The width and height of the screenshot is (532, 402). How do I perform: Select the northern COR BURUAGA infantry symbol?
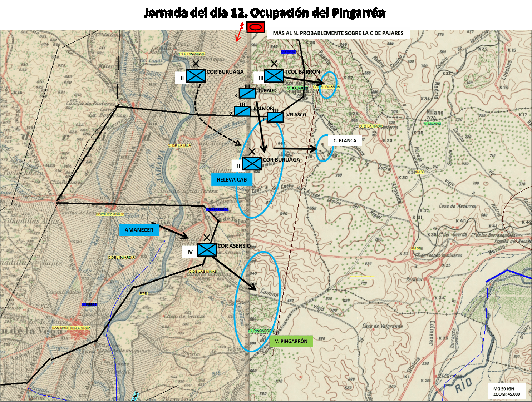click(196, 75)
